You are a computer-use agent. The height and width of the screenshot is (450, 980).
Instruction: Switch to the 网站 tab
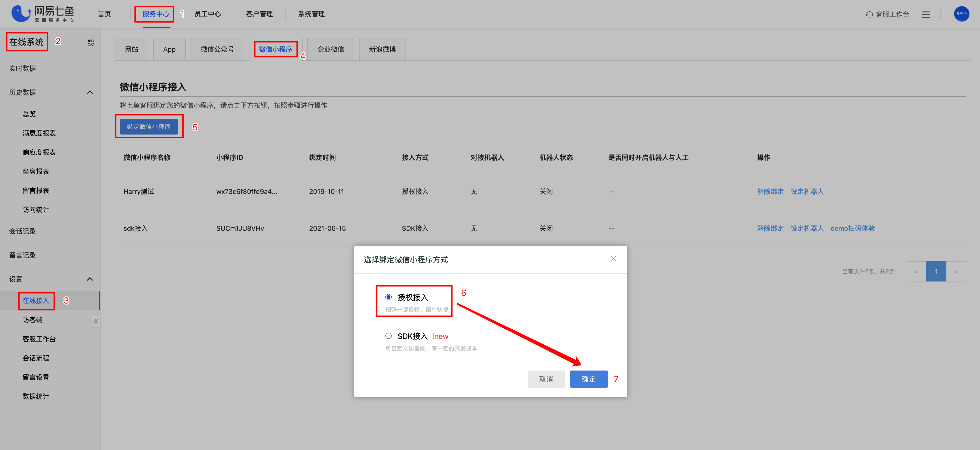pos(132,50)
